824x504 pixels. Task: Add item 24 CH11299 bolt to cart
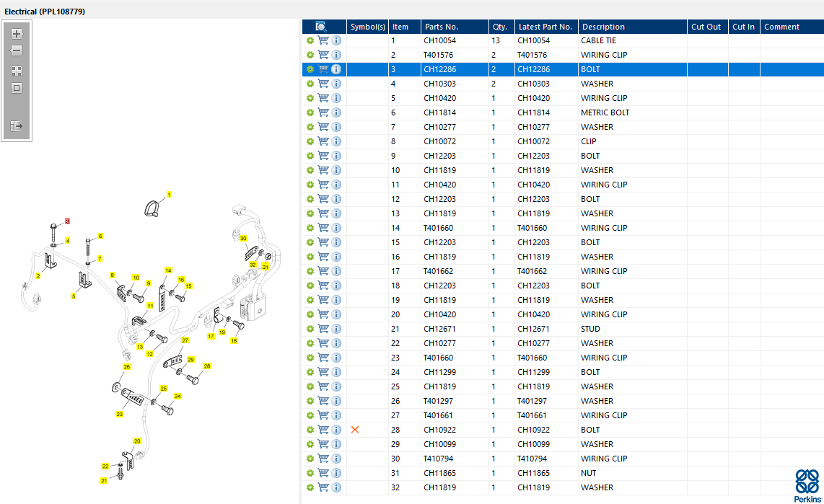[323, 372]
